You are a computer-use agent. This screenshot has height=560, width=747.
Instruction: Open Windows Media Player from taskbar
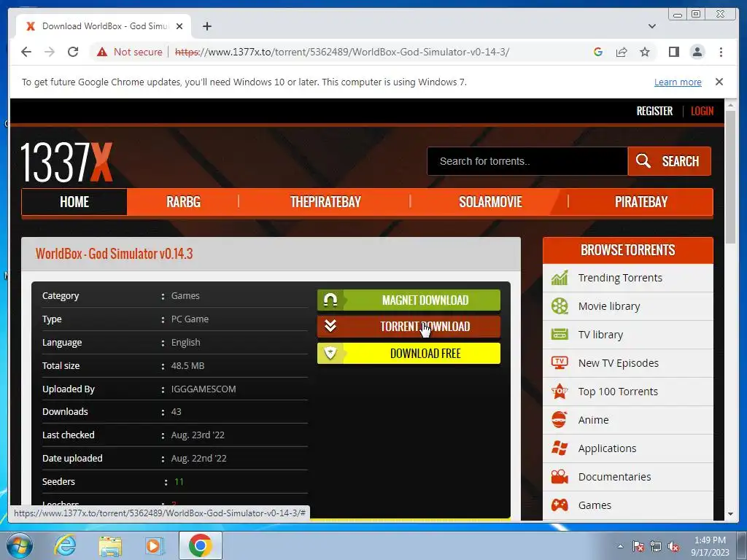tap(155, 545)
